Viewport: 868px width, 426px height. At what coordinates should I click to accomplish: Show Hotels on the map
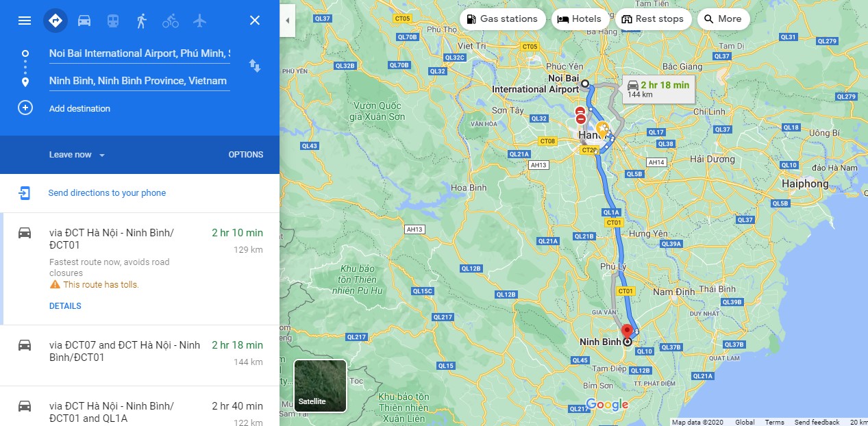point(579,19)
